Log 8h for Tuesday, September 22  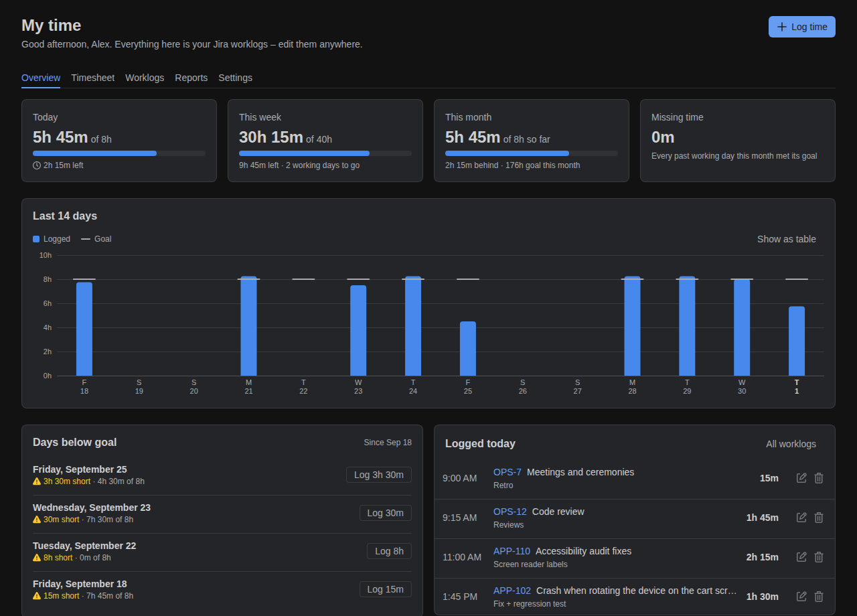[x=389, y=551]
